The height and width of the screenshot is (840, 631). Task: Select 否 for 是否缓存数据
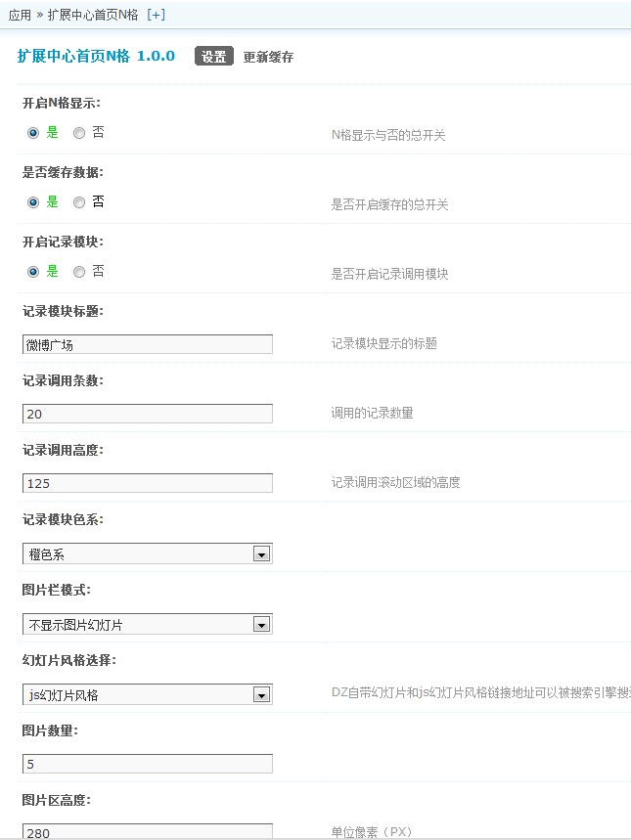[79, 202]
